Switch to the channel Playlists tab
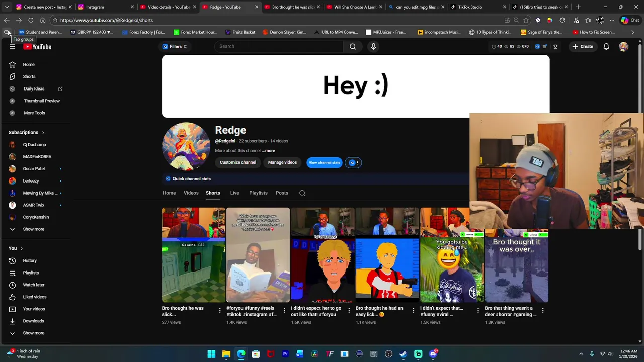The image size is (644, 362). (x=258, y=193)
